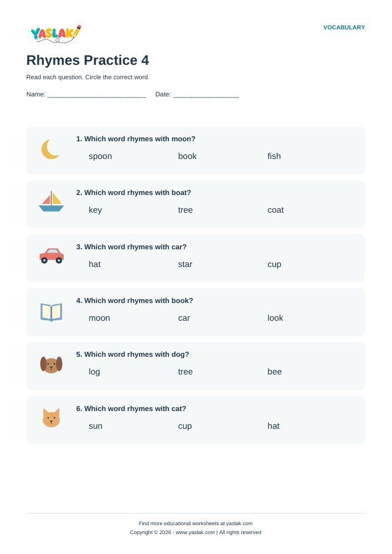
Task: Click the red car icon
Action: [51, 256]
